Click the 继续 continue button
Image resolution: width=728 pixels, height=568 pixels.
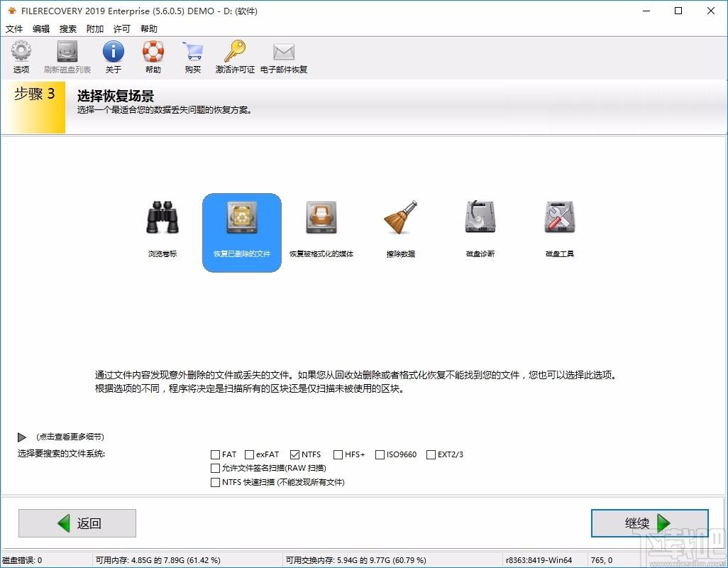click(649, 523)
